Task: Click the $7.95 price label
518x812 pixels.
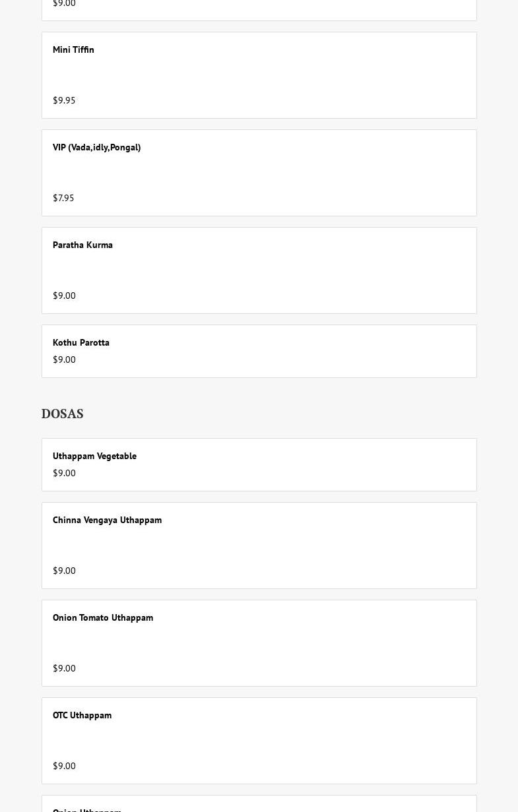Action: click(x=63, y=198)
